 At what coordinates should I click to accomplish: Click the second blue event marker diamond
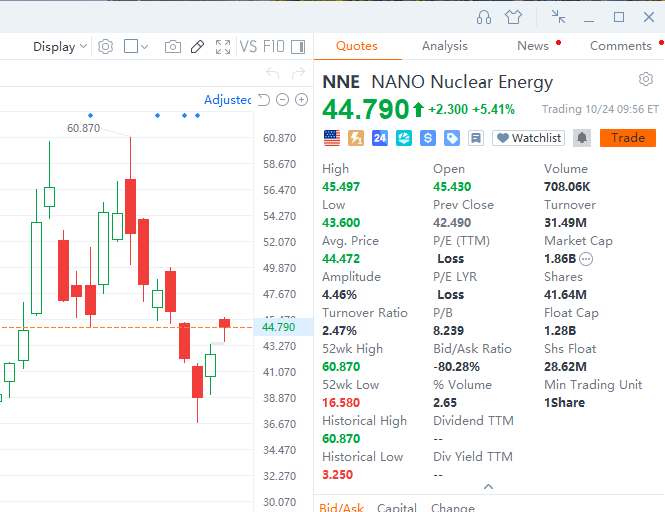(x=157, y=115)
